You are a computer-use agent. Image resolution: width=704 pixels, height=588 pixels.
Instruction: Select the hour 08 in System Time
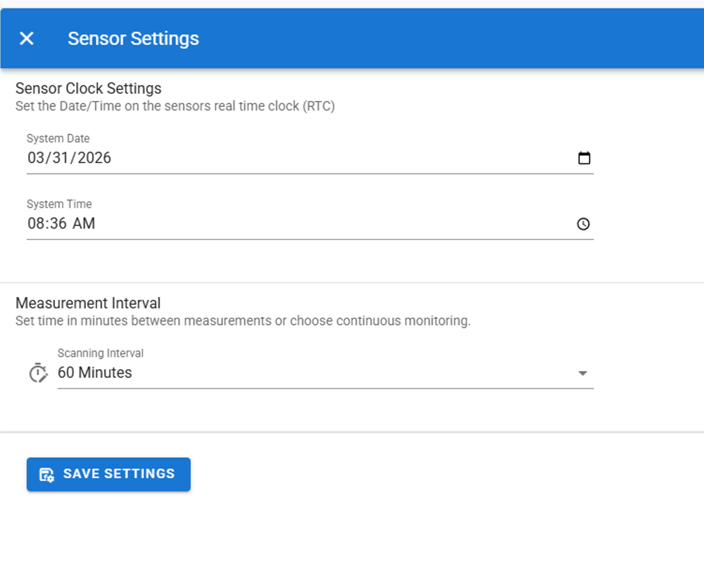[x=35, y=224]
